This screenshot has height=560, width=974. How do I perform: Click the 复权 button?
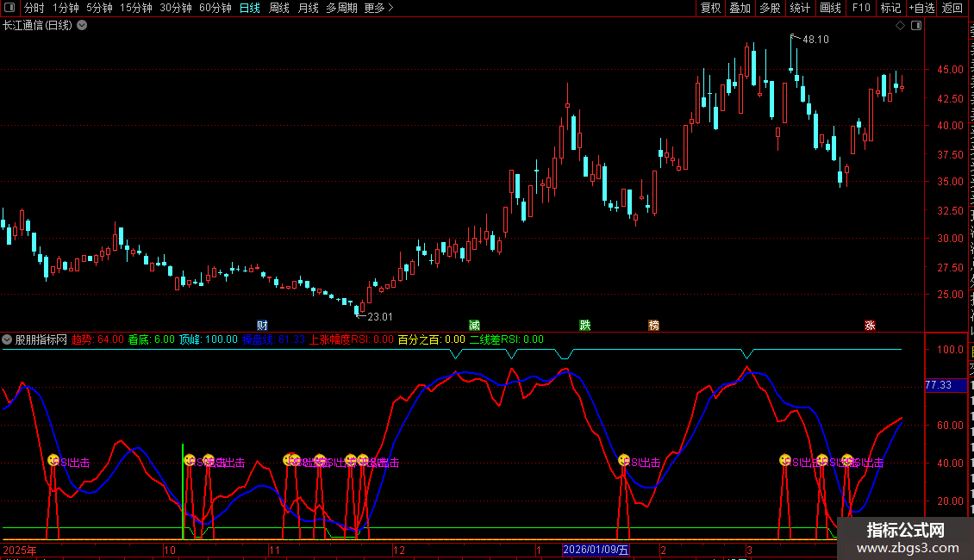710,8
